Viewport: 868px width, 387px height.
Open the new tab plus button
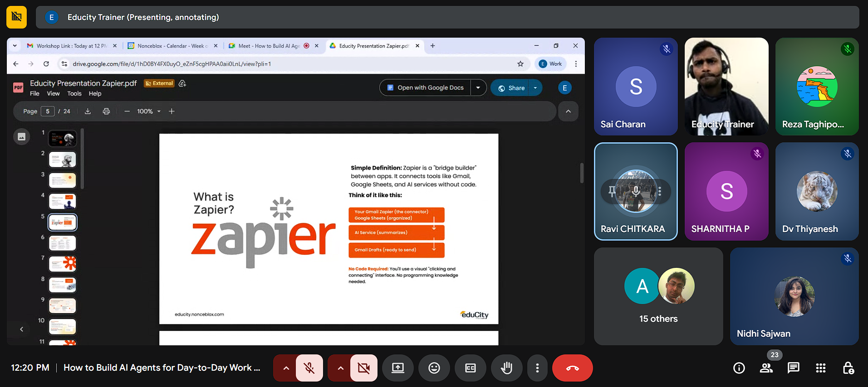(x=432, y=46)
